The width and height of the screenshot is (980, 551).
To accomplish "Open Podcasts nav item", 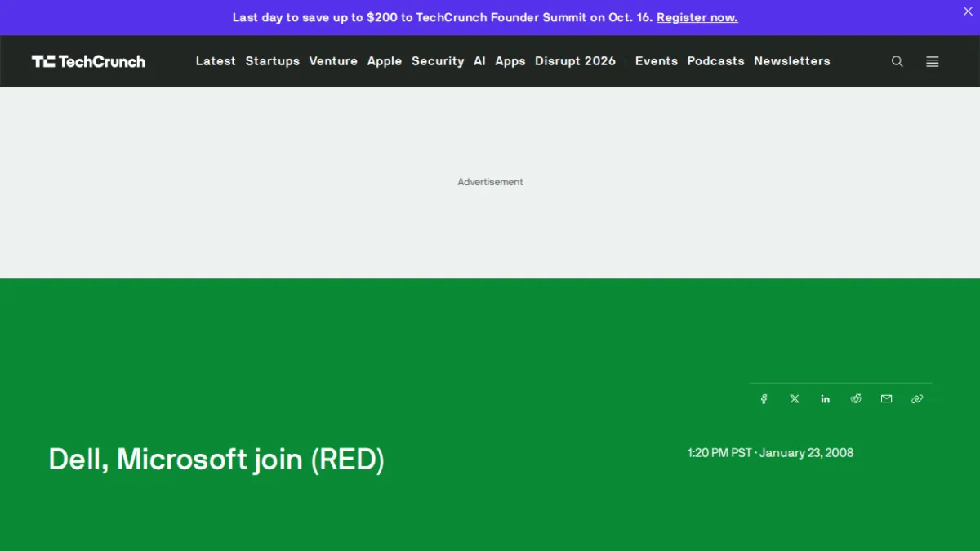I will click(715, 61).
